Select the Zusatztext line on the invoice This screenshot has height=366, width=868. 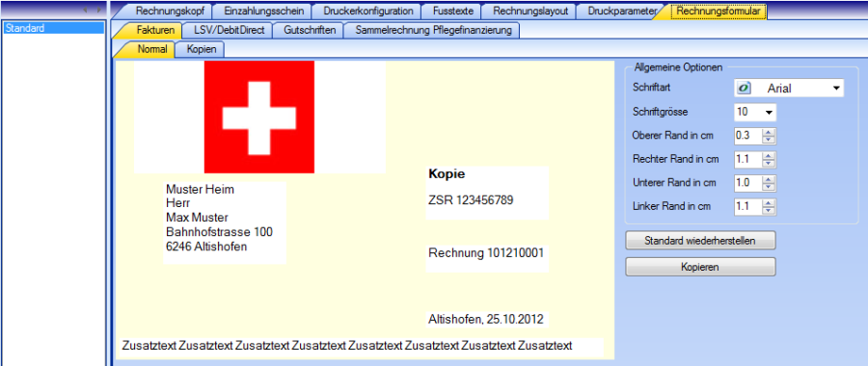[x=347, y=346]
